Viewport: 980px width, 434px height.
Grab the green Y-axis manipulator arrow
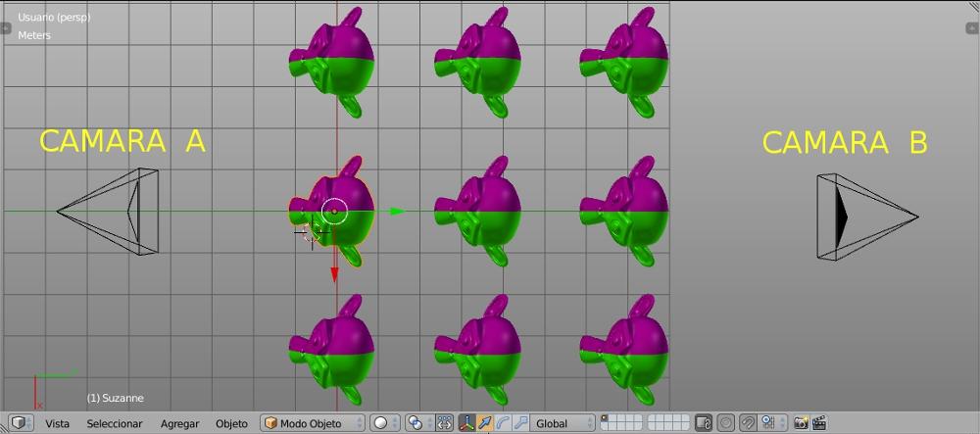pos(396,211)
